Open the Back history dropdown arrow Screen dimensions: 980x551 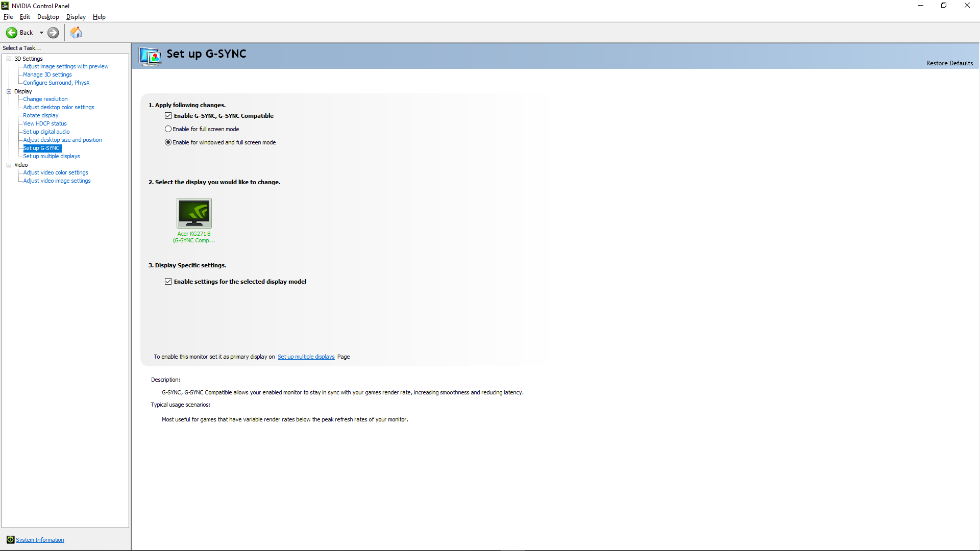pyautogui.click(x=41, y=33)
